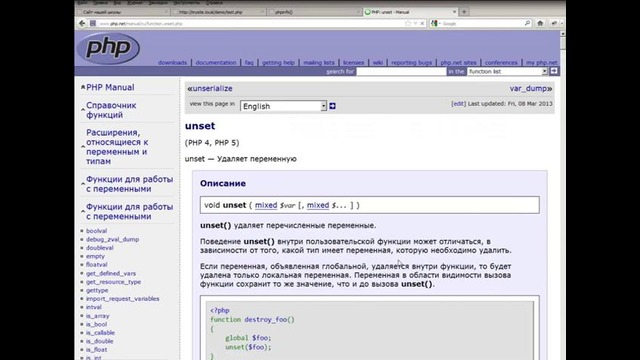Focus the Google search box
This screenshot has height=360, width=640.
(482, 24)
